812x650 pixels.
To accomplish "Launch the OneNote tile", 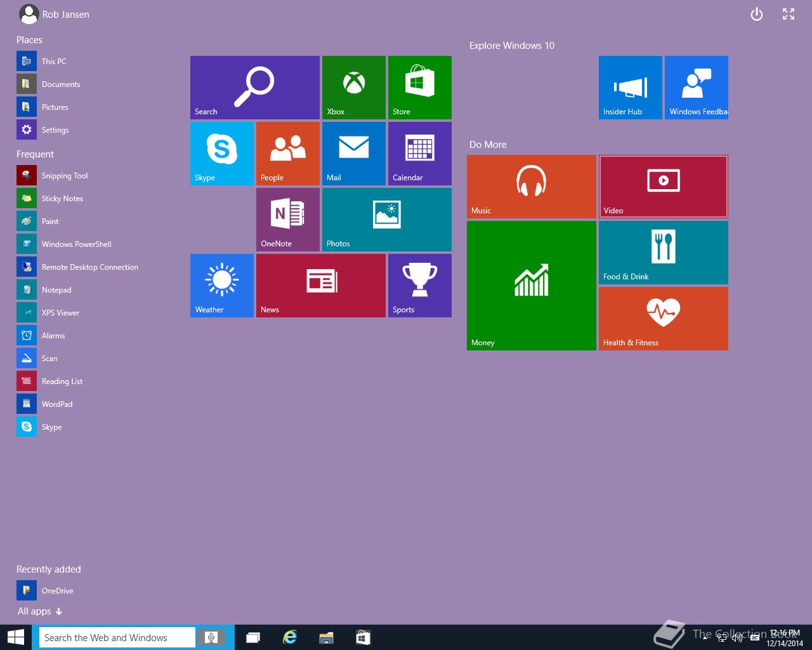I will 288,220.
